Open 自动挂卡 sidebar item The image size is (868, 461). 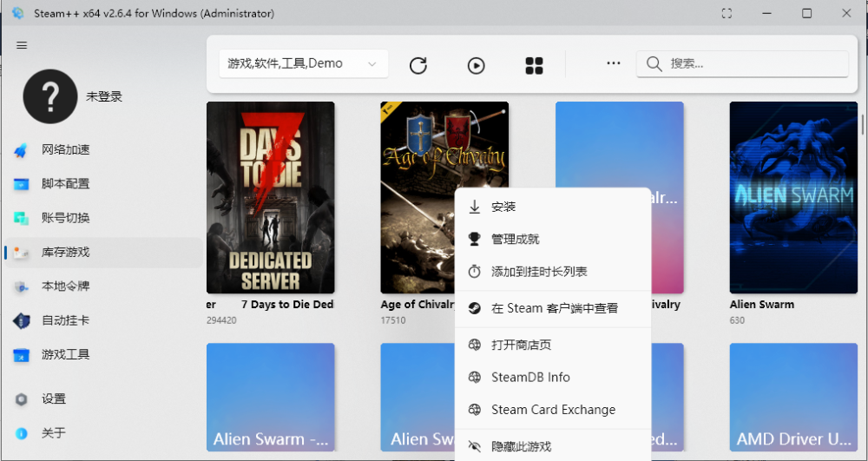point(66,320)
